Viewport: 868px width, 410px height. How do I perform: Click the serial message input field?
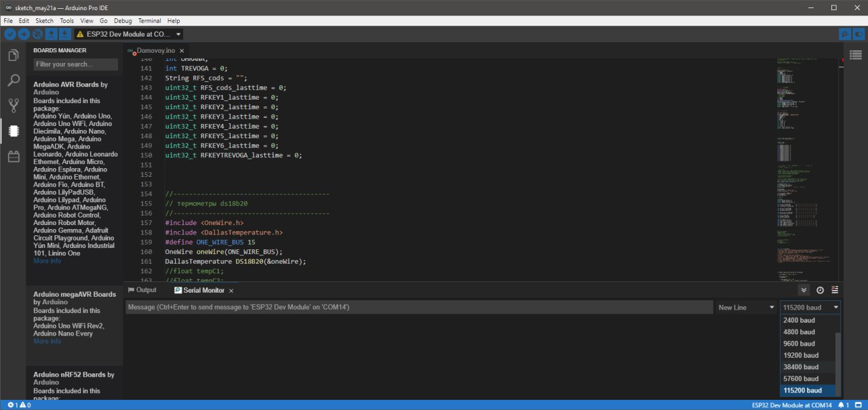419,308
